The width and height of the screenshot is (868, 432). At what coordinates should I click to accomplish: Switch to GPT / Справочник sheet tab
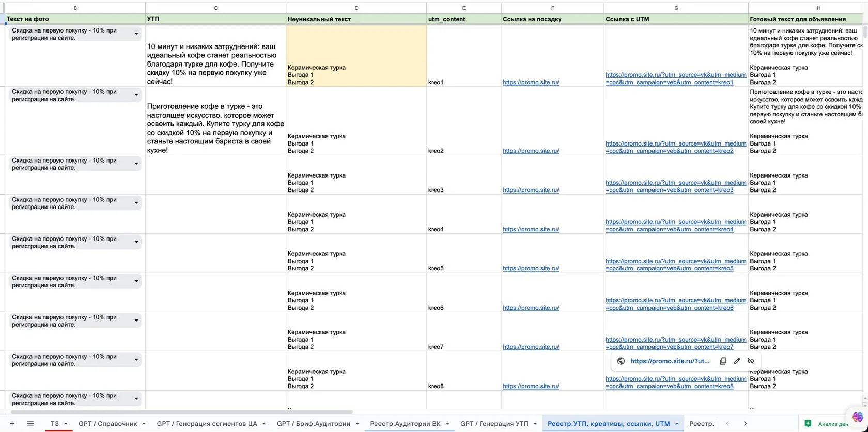pyautogui.click(x=108, y=424)
